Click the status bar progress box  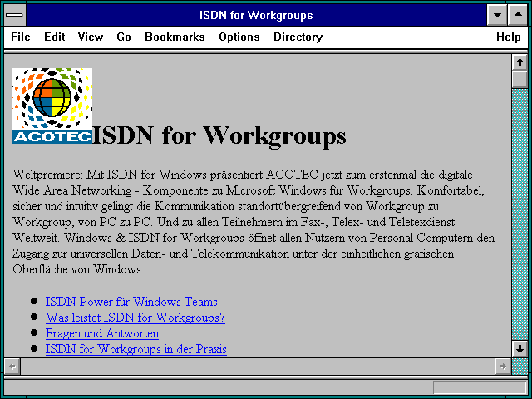(480, 387)
